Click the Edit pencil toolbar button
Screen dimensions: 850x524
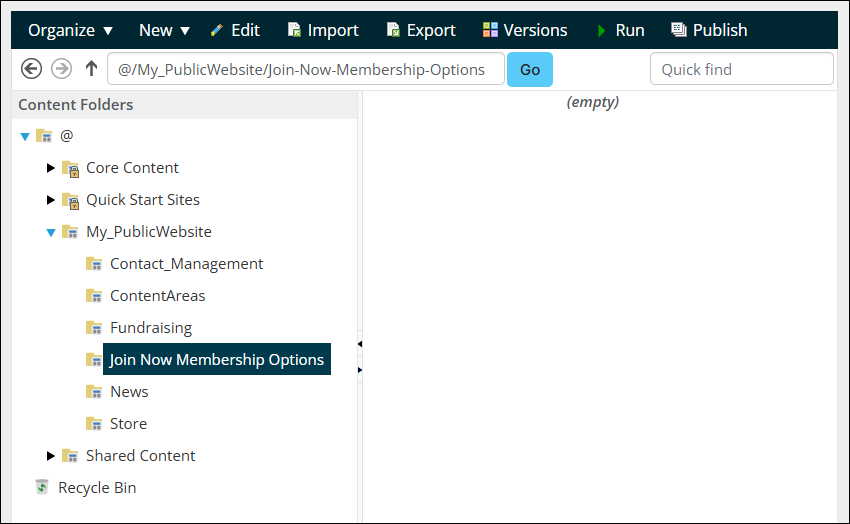(x=235, y=30)
